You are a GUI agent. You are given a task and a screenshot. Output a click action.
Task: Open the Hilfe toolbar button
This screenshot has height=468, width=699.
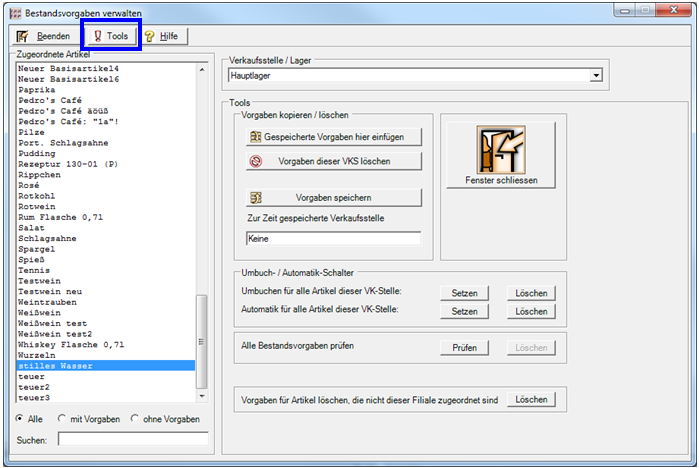(x=163, y=36)
